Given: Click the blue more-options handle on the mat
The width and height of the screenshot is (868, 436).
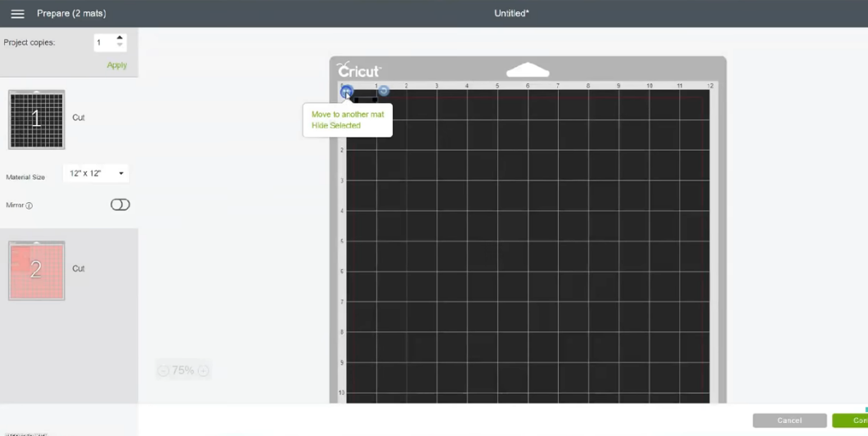Looking at the screenshot, I should tap(347, 92).
